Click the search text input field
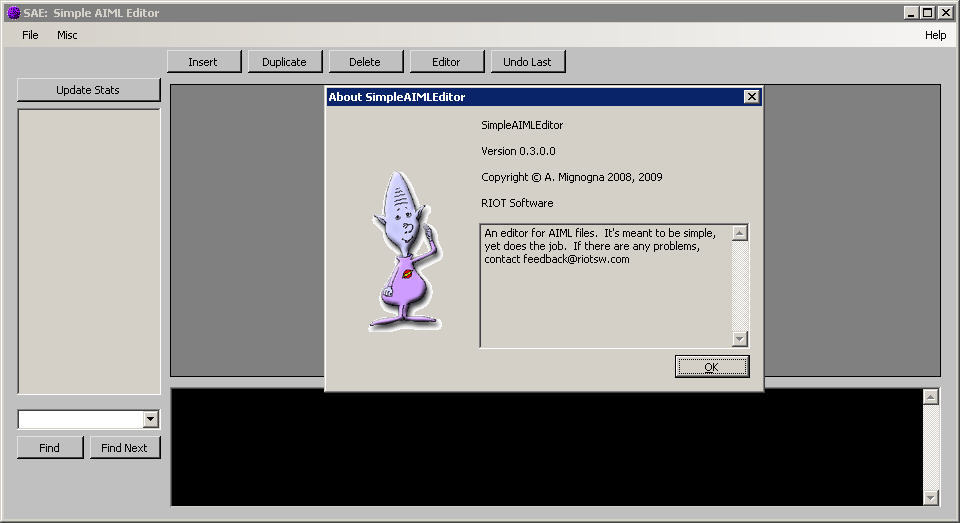Screen dimensions: 960x523 (x=81, y=419)
